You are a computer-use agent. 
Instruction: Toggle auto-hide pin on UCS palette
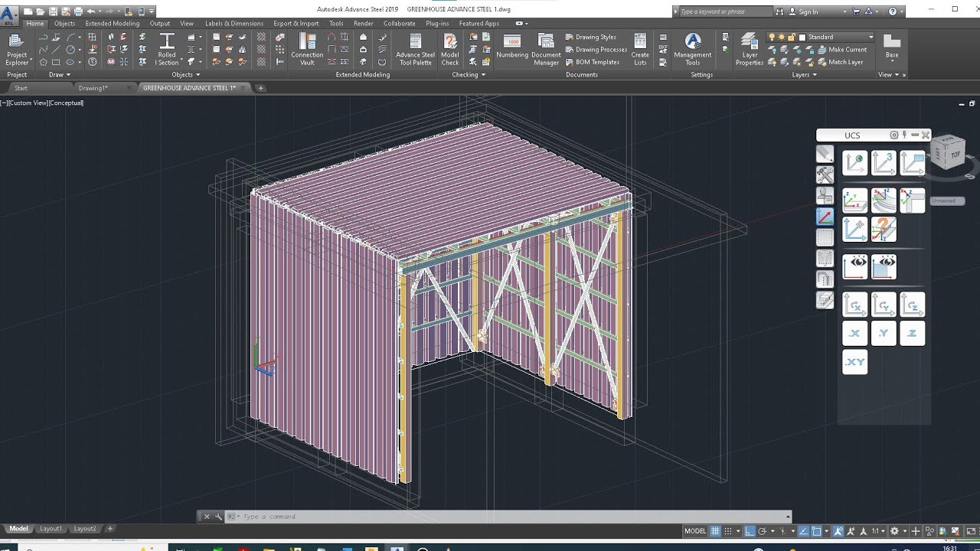(x=904, y=135)
